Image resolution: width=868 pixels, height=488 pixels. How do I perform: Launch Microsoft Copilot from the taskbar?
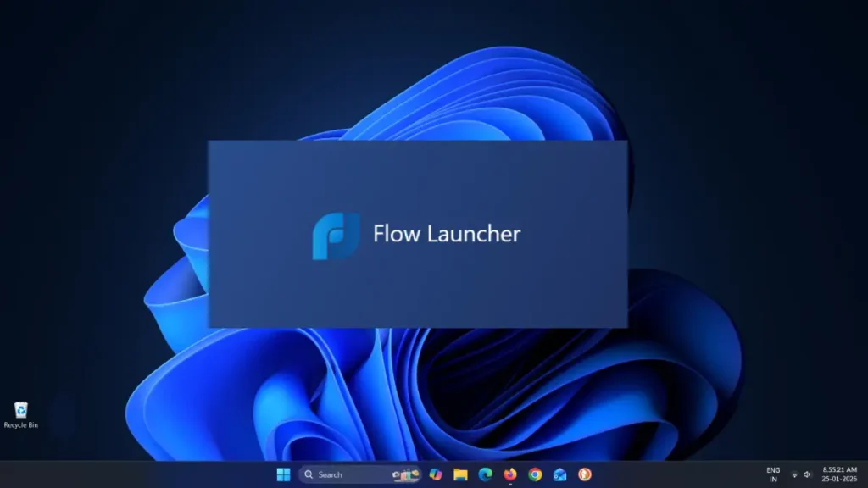[434, 474]
